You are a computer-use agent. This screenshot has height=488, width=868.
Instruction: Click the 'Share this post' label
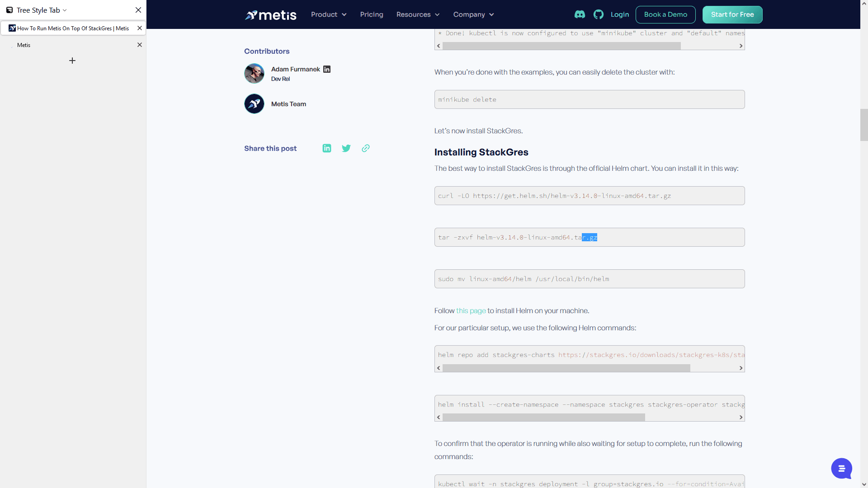(270, 148)
